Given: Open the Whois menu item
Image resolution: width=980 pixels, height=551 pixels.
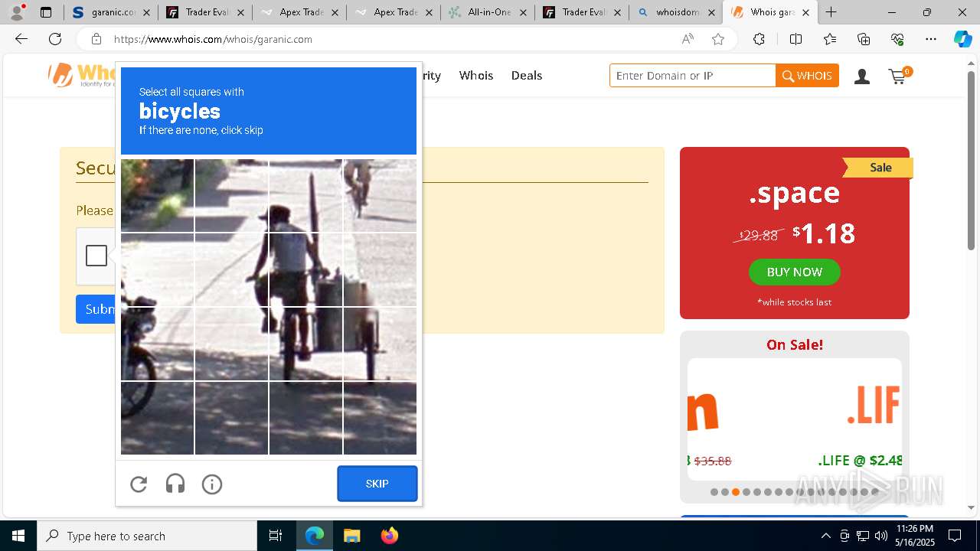Looking at the screenshot, I should [476, 75].
